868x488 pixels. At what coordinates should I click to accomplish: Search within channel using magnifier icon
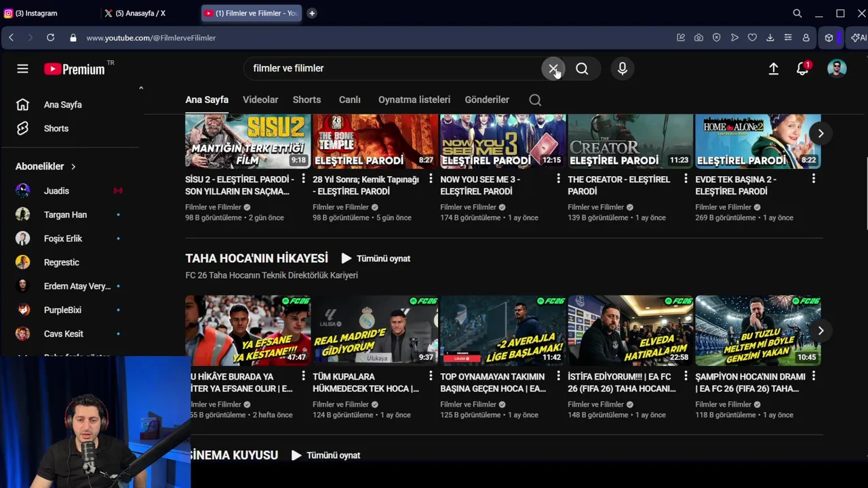(535, 100)
